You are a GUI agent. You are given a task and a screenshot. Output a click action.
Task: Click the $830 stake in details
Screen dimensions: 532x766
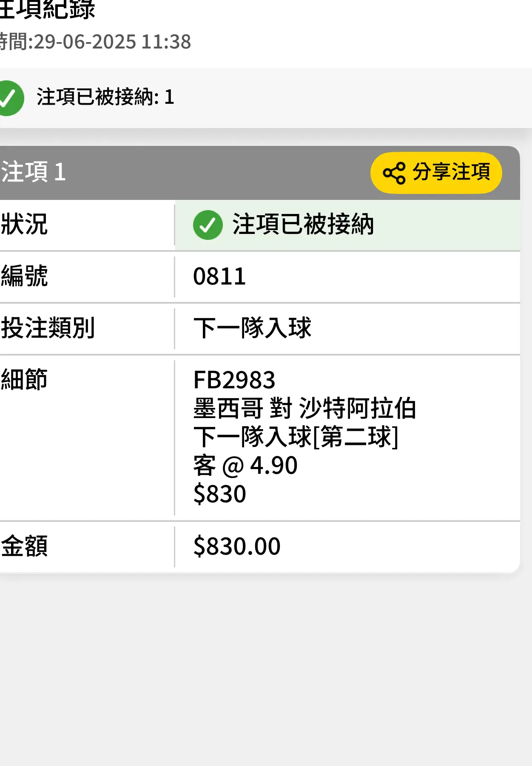click(219, 494)
